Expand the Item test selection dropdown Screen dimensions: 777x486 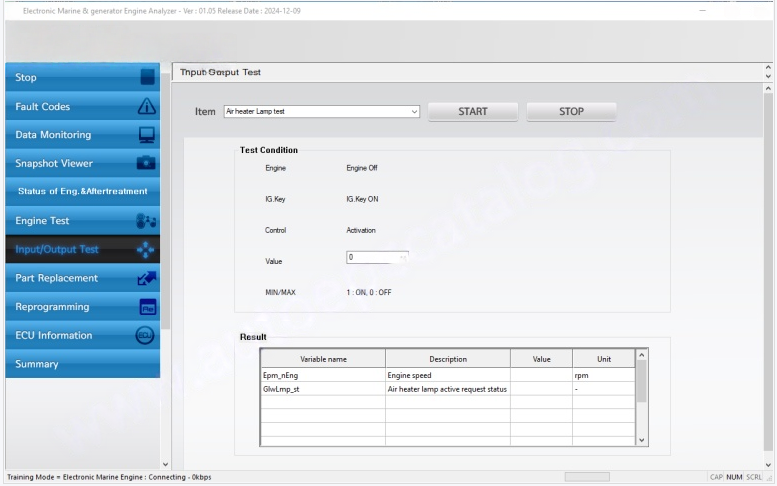coord(415,112)
